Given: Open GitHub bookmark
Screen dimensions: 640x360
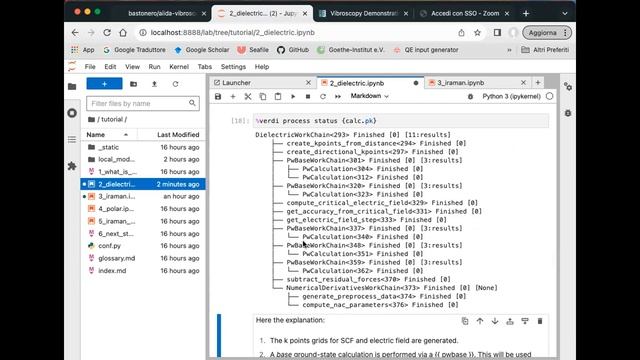Looking at the screenshot, I should [x=293, y=50].
